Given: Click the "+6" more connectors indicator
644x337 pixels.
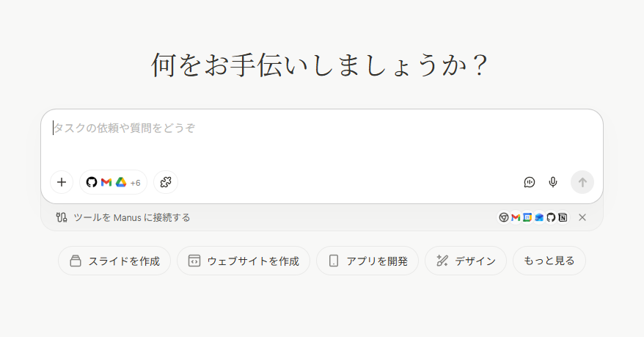Looking at the screenshot, I should tap(135, 183).
